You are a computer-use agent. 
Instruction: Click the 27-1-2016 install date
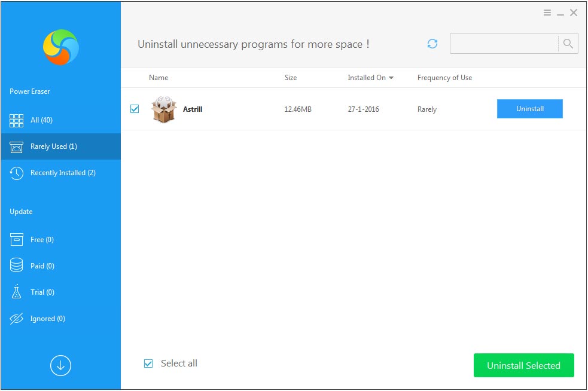(363, 109)
